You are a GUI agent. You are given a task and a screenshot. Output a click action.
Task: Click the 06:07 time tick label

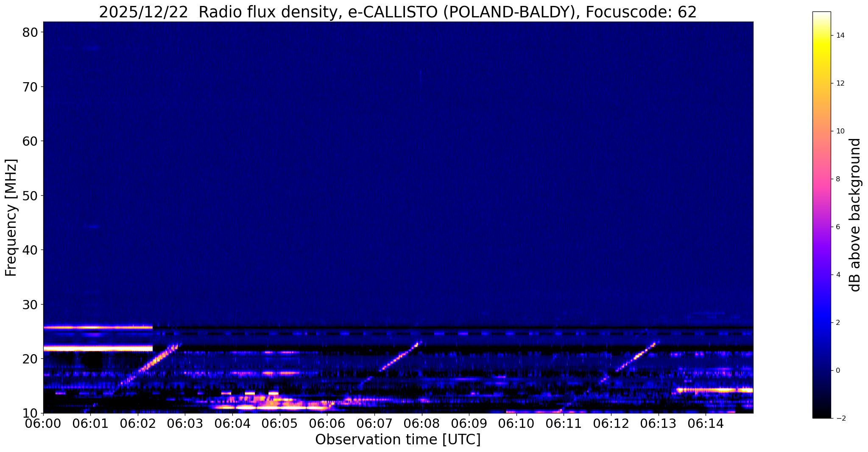[374, 423]
